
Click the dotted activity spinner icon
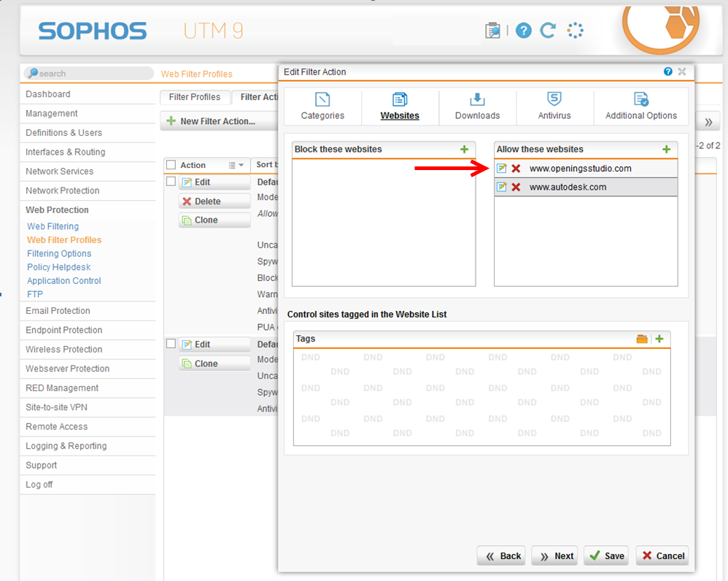tap(575, 31)
